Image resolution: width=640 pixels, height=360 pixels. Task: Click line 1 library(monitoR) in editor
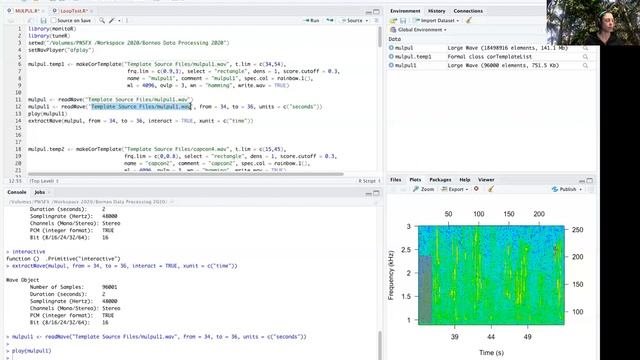coord(52,29)
